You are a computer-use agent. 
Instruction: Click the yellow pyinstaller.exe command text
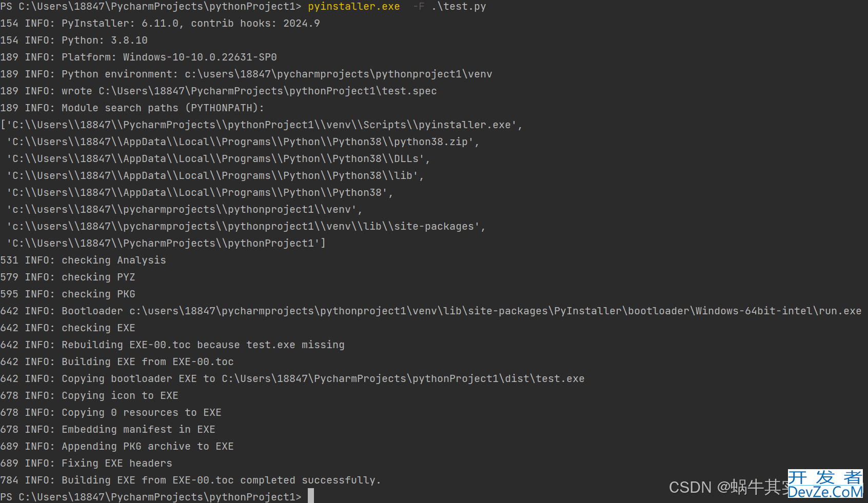pos(354,6)
